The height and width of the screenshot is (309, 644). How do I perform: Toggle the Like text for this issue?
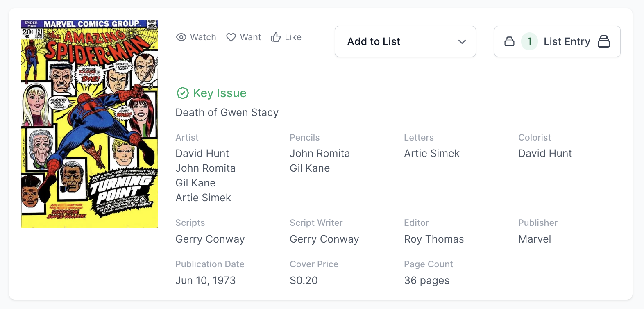293,37
